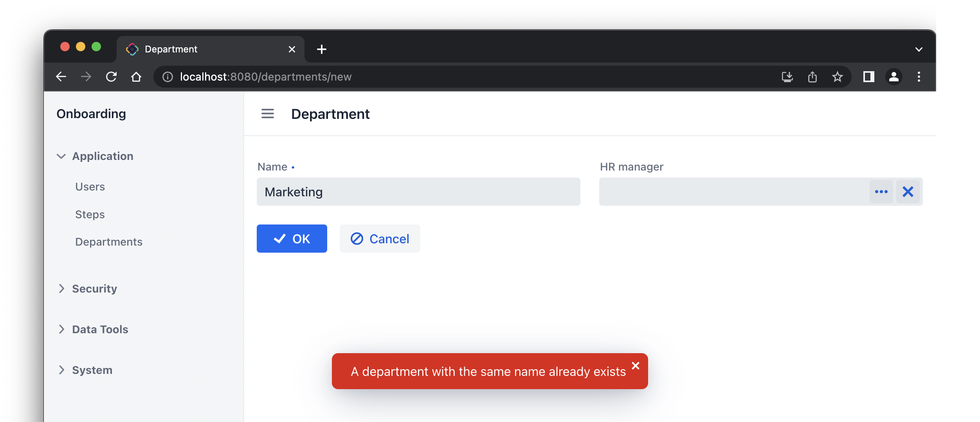This screenshot has height=422, width=980.
Task: Click Cancel to discard changes
Action: point(379,239)
